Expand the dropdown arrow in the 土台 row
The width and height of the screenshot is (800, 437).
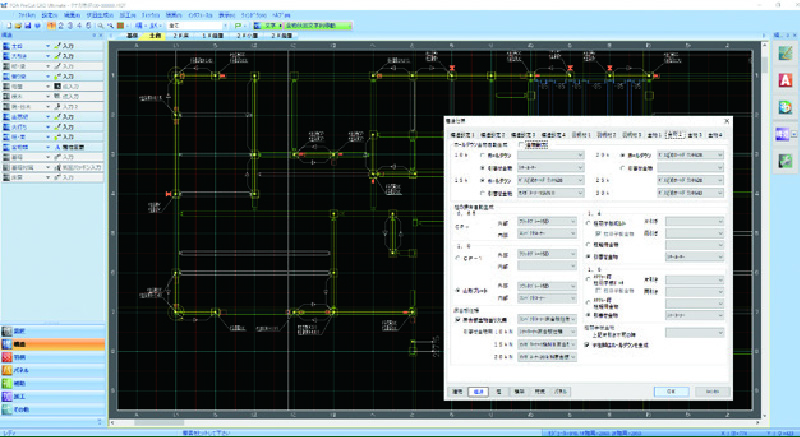point(47,46)
